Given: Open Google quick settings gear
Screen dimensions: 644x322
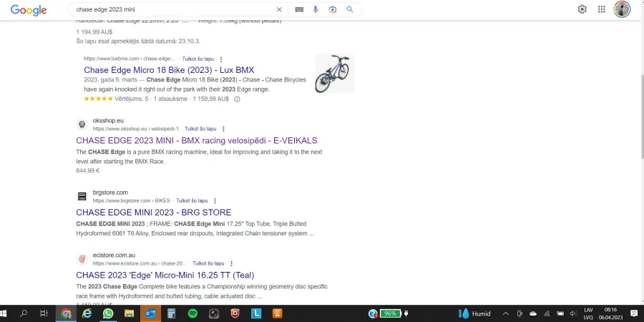Looking at the screenshot, I should [582, 9].
